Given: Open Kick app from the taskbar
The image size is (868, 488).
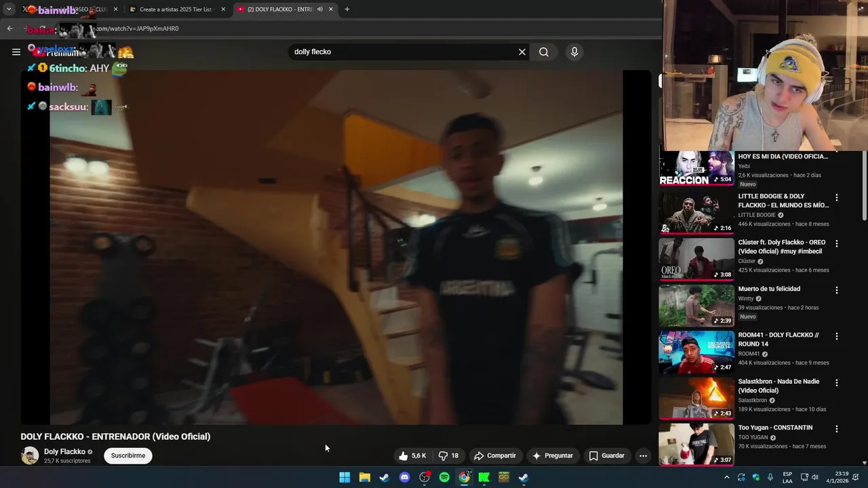Looking at the screenshot, I should coord(484,477).
